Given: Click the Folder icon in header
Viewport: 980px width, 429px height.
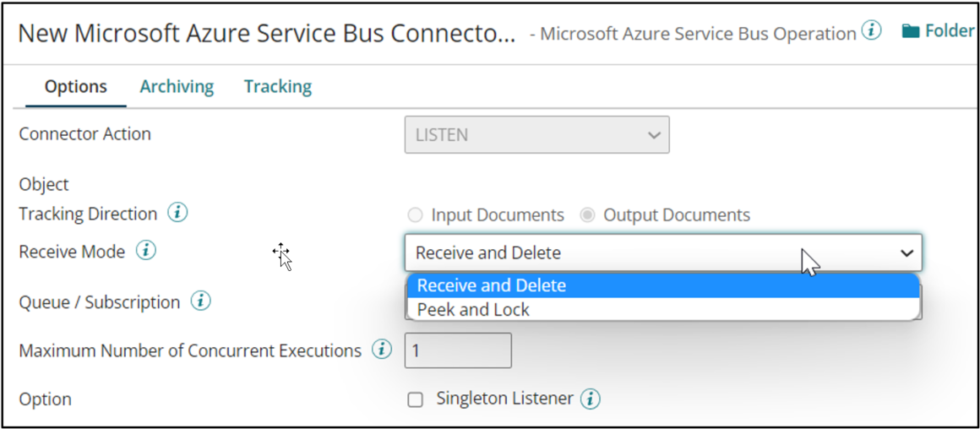Looking at the screenshot, I should click(910, 31).
